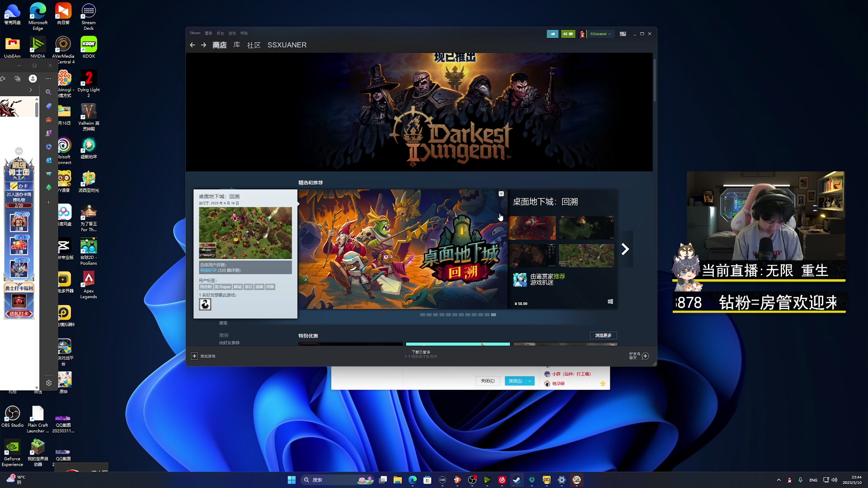Image resolution: width=868 pixels, height=488 pixels.
Task: Click the add game plus icon
Action: click(194, 356)
